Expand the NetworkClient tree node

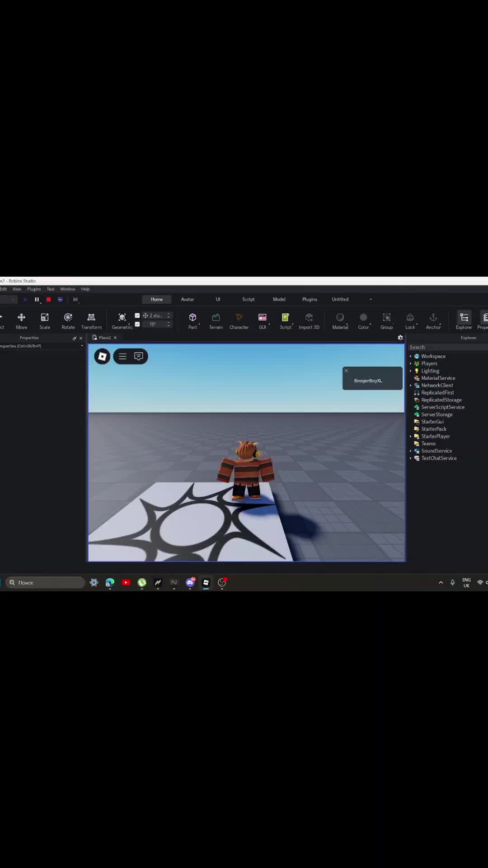pyautogui.click(x=411, y=385)
